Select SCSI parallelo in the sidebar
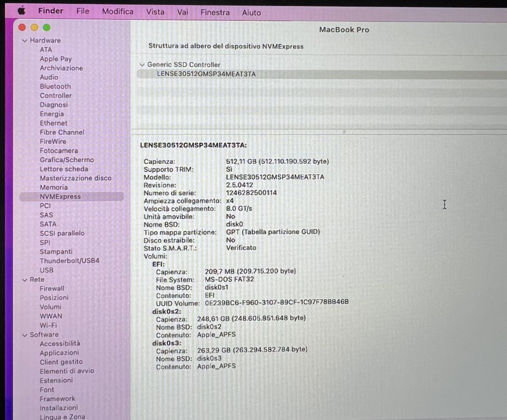The image size is (507, 420). tap(62, 233)
